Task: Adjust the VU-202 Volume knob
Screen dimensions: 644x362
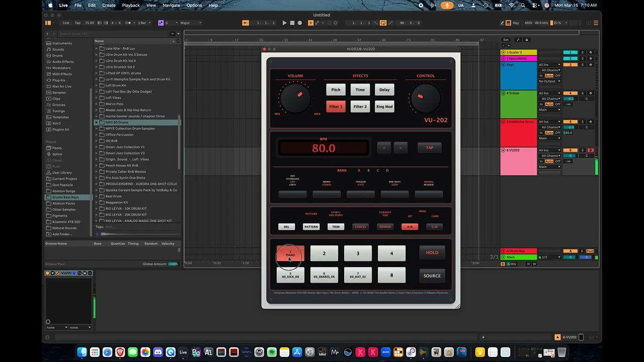Action: point(296,98)
